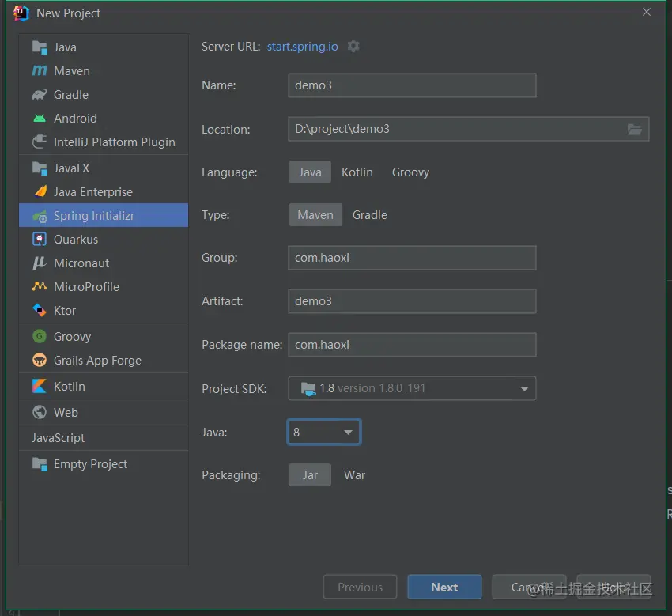
Task: Click the MicroProfile logo icon
Action: tap(40, 286)
